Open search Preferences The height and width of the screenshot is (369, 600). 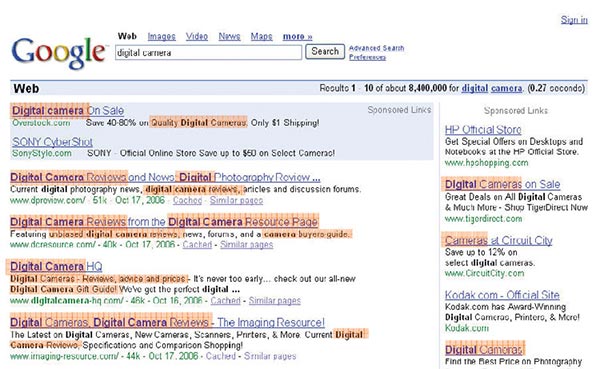click(367, 57)
